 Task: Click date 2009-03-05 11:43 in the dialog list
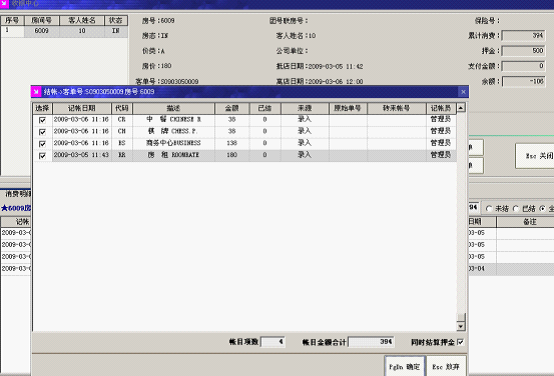81,155
